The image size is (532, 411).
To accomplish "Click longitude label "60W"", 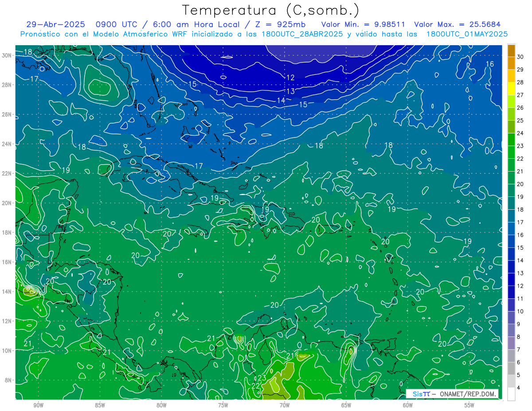I will click(408, 405).
